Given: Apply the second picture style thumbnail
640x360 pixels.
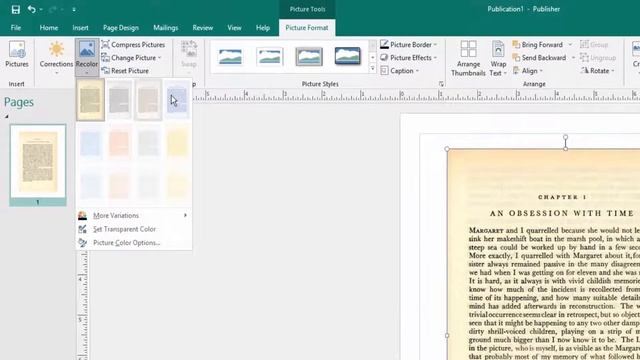Looking at the screenshot, I should [x=269, y=56].
